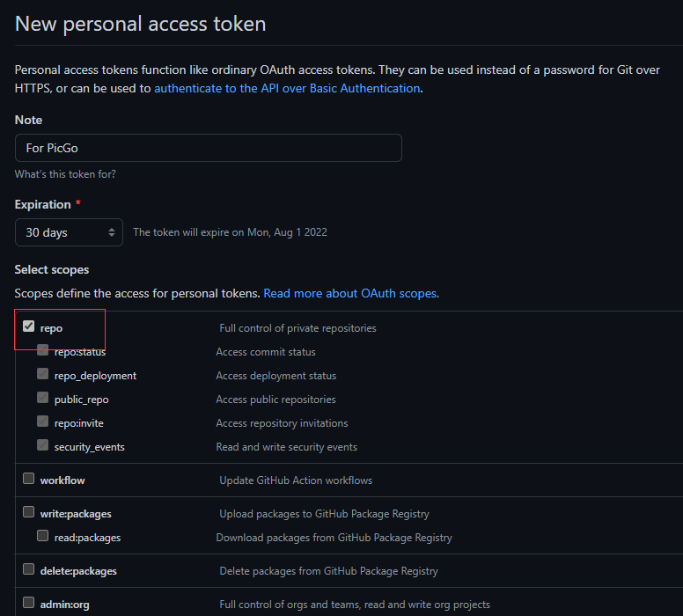The width and height of the screenshot is (683, 616).
Task: Enable the workflow scope checkbox
Action: (28, 479)
